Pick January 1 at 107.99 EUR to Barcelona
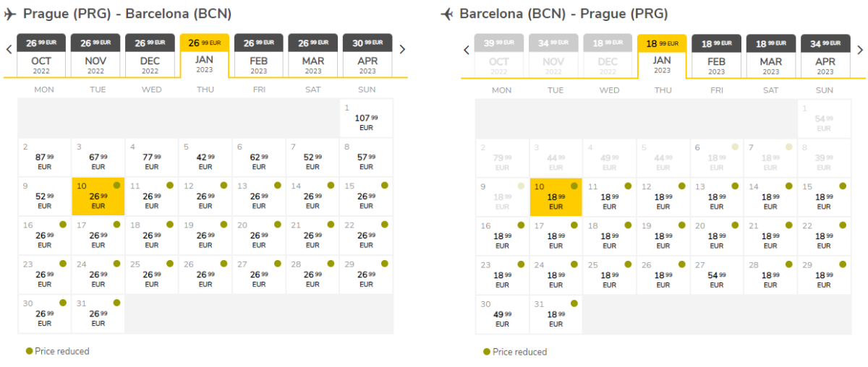This screenshot has width=868, height=367. [366, 118]
